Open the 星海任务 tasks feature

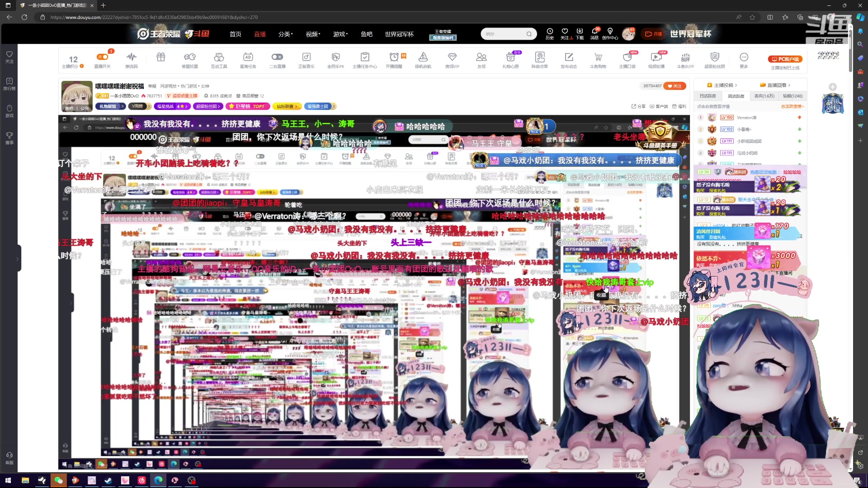tap(248, 59)
